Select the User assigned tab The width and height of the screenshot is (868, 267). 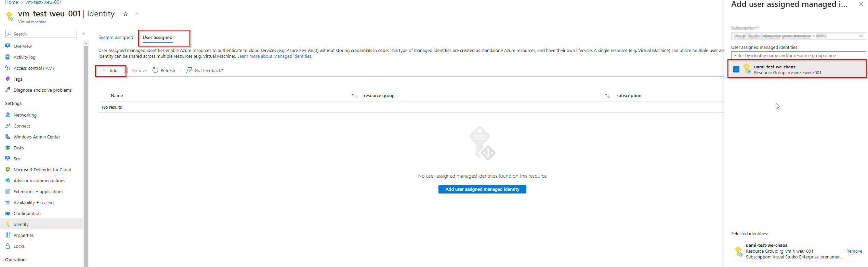pyautogui.click(x=158, y=37)
